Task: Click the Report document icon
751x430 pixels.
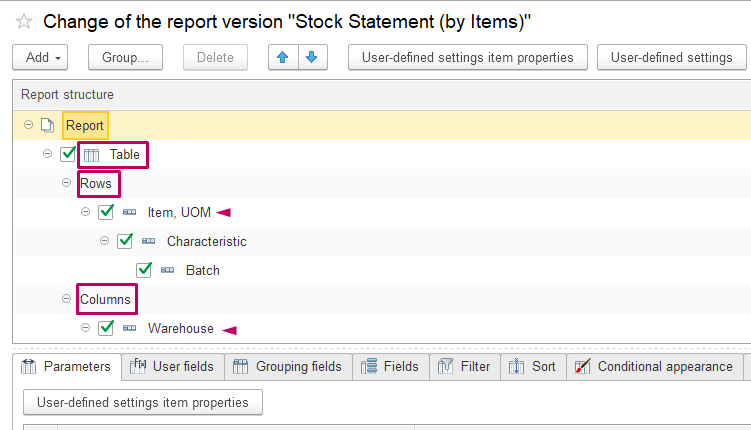Action: tap(47, 125)
